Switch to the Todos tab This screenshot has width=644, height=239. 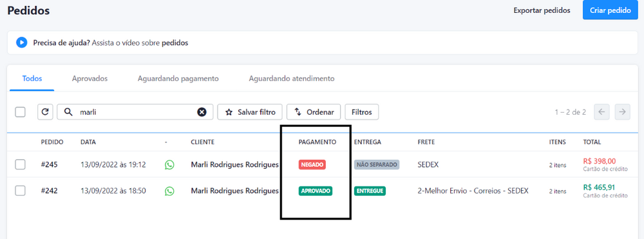(32, 79)
